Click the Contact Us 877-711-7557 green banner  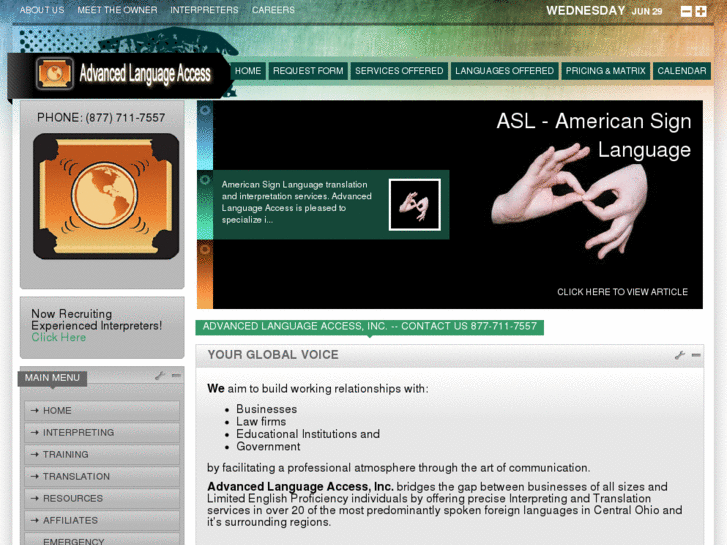[370, 327]
